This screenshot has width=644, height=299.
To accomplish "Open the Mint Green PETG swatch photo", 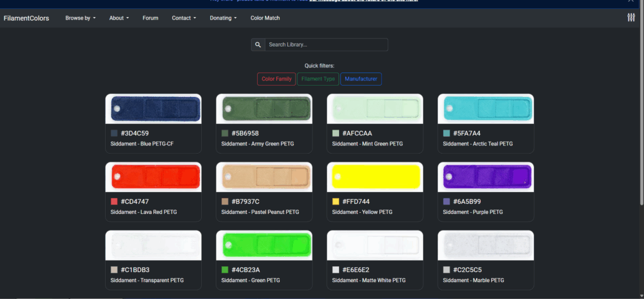I will click(x=375, y=109).
